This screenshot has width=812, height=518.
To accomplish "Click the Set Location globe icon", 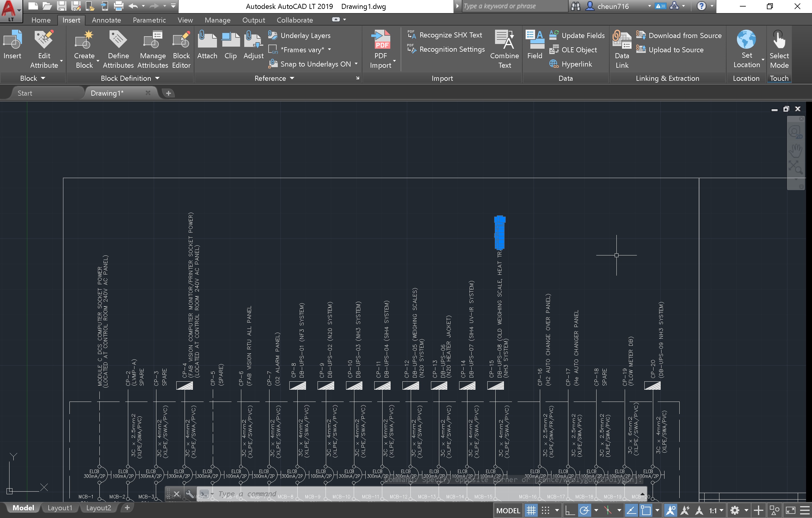I will coord(746,40).
